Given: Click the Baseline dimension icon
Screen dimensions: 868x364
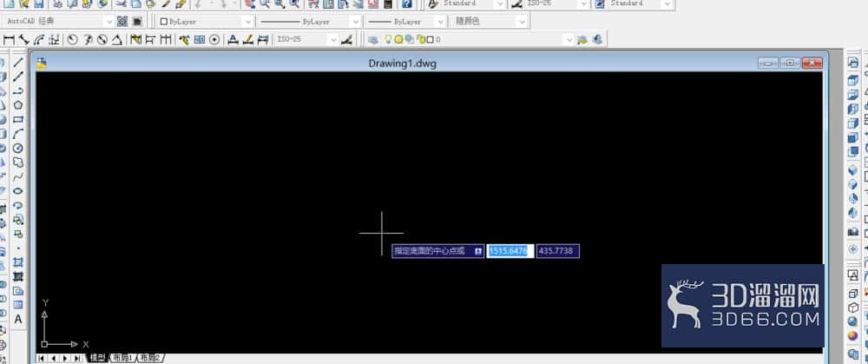Looking at the screenshot, I should [x=150, y=39].
